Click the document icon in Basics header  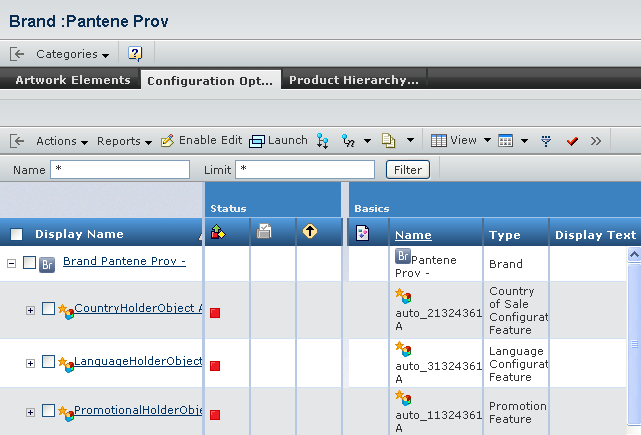pos(362,233)
